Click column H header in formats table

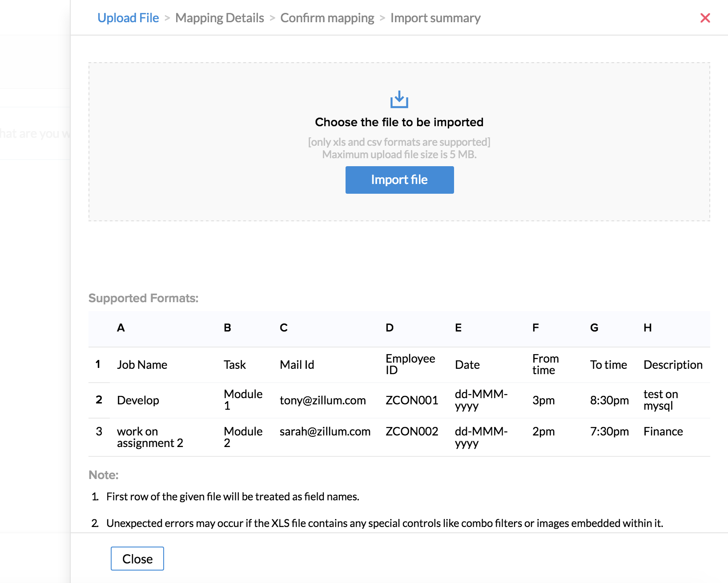647,328
